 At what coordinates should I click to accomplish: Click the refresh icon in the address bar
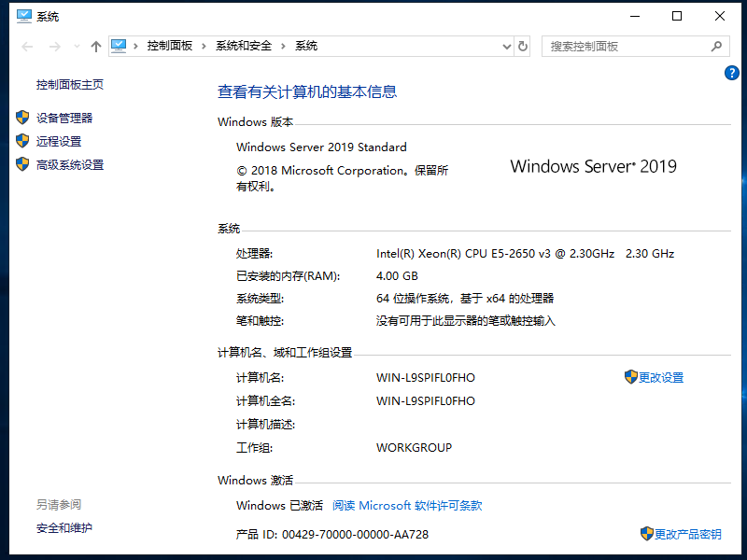(521, 46)
